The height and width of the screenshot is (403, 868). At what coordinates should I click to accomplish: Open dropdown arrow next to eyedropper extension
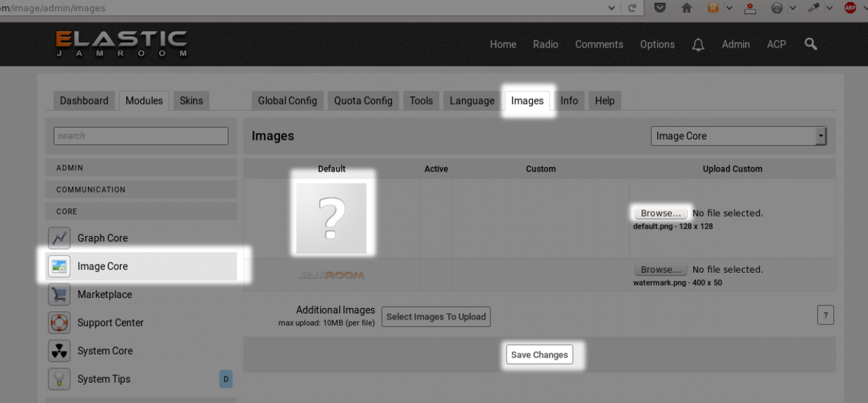829,8
